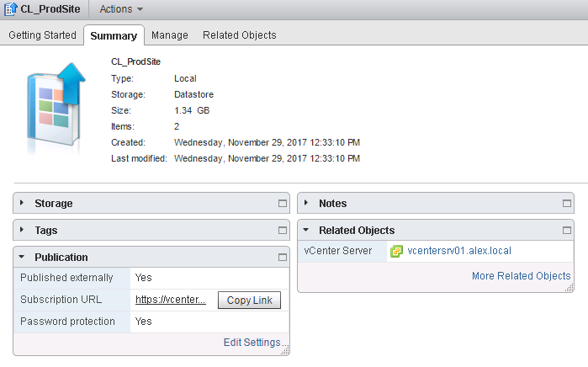Open the Manage tab
The width and height of the screenshot is (588, 367).
click(x=169, y=35)
